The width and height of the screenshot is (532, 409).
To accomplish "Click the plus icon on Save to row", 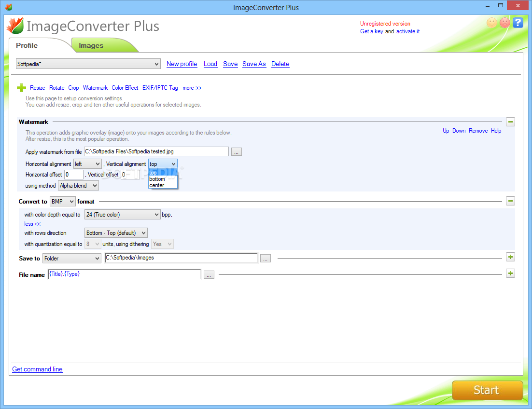I will (x=510, y=257).
